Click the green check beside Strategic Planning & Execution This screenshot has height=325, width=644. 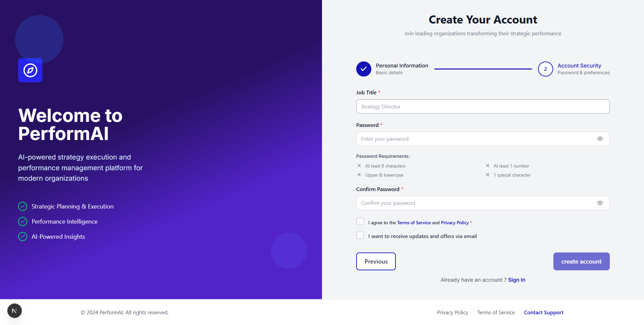tap(22, 206)
